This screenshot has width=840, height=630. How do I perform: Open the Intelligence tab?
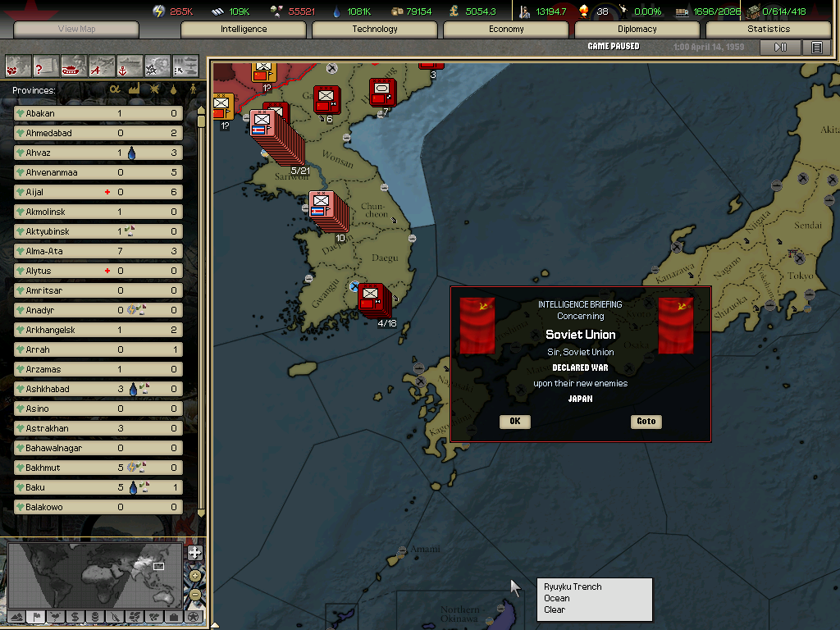244,30
